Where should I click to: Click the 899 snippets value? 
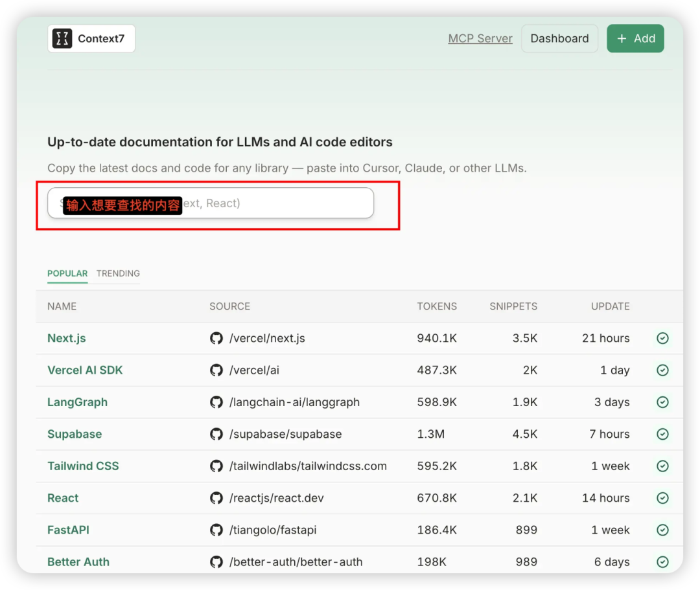click(x=526, y=530)
